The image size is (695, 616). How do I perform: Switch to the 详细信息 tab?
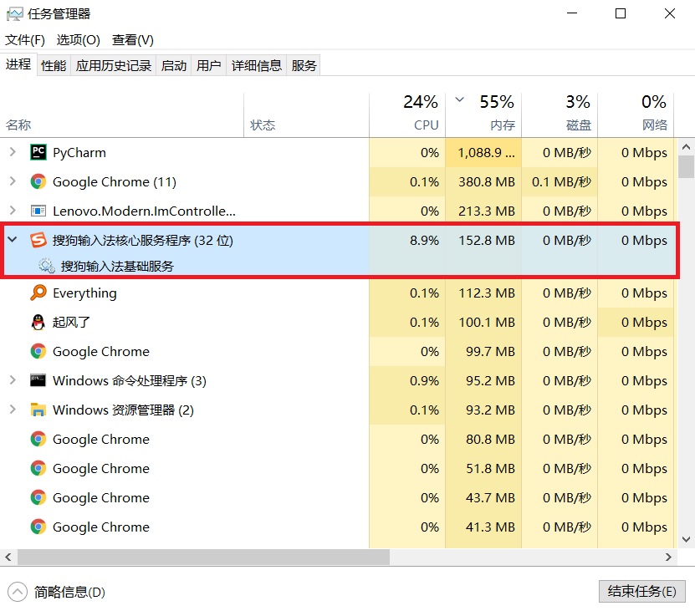[x=257, y=65]
